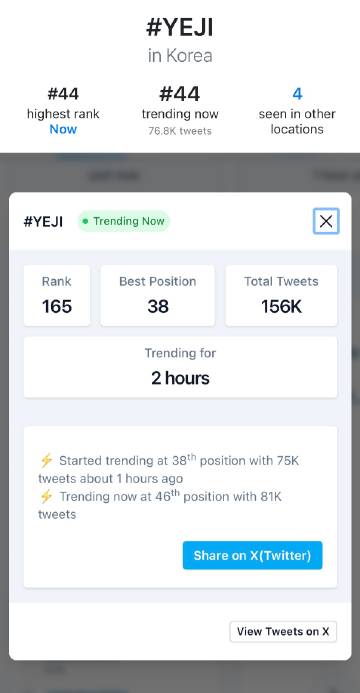Click the blue Now link under highest rank
The image size is (360, 693).
pyautogui.click(x=63, y=129)
